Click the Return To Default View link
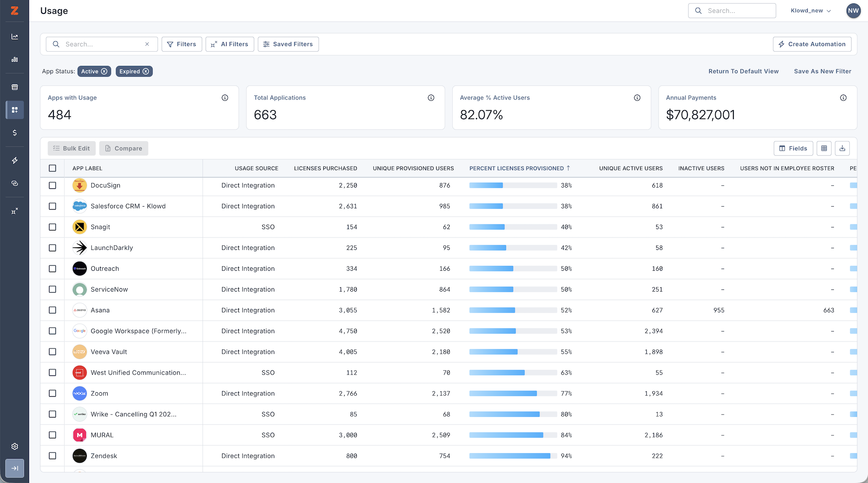This screenshot has width=868, height=483. [743, 72]
